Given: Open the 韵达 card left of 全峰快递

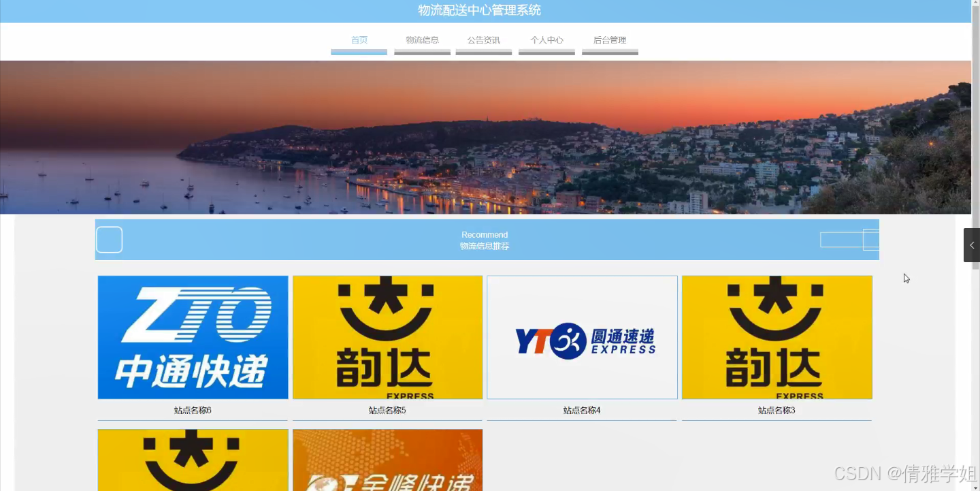Looking at the screenshot, I should click(x=193, y=460).
